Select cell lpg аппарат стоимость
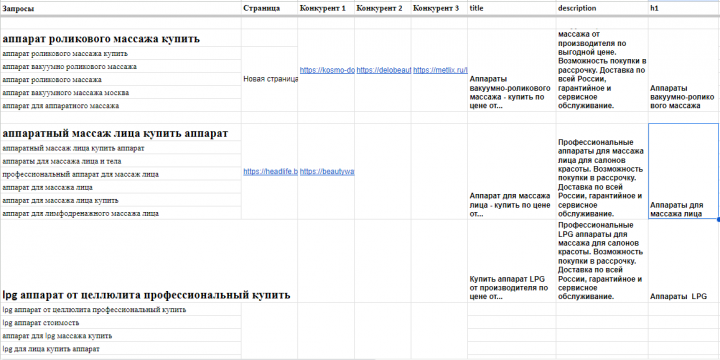Screen dimensions: 720x360 click(x=121, y=322)
